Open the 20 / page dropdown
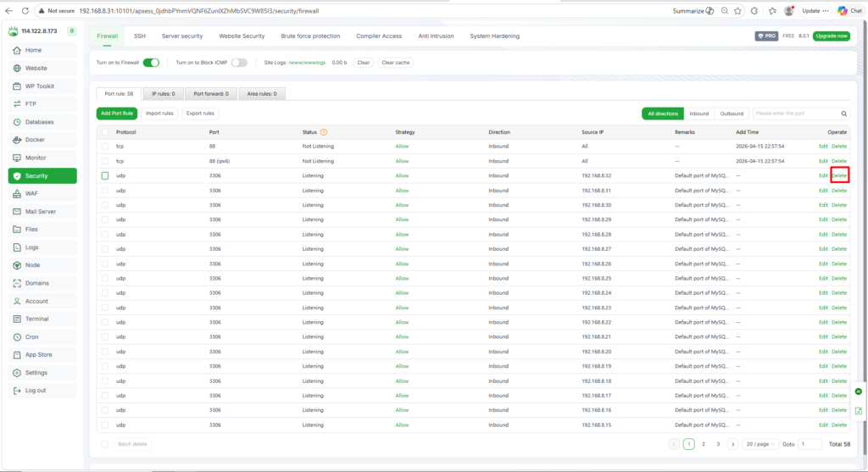This screenshot has height=472, width=868. 760,444
